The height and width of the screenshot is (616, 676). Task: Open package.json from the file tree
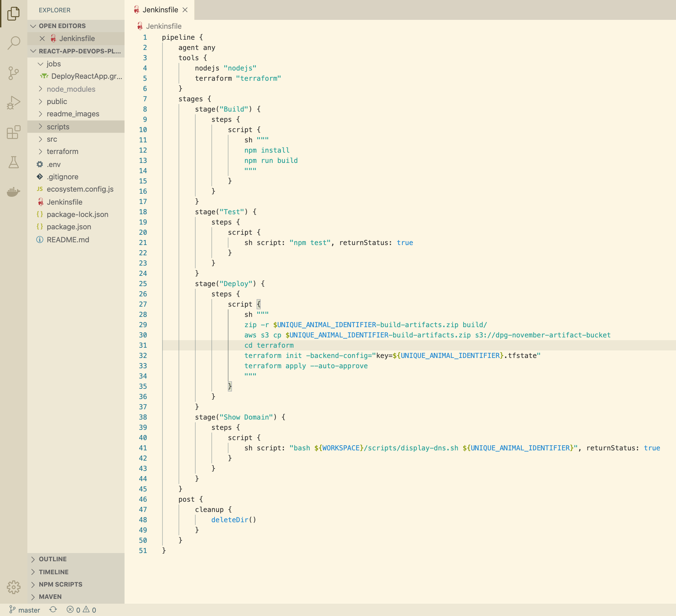pyautogui.click(x=69, y=227)
